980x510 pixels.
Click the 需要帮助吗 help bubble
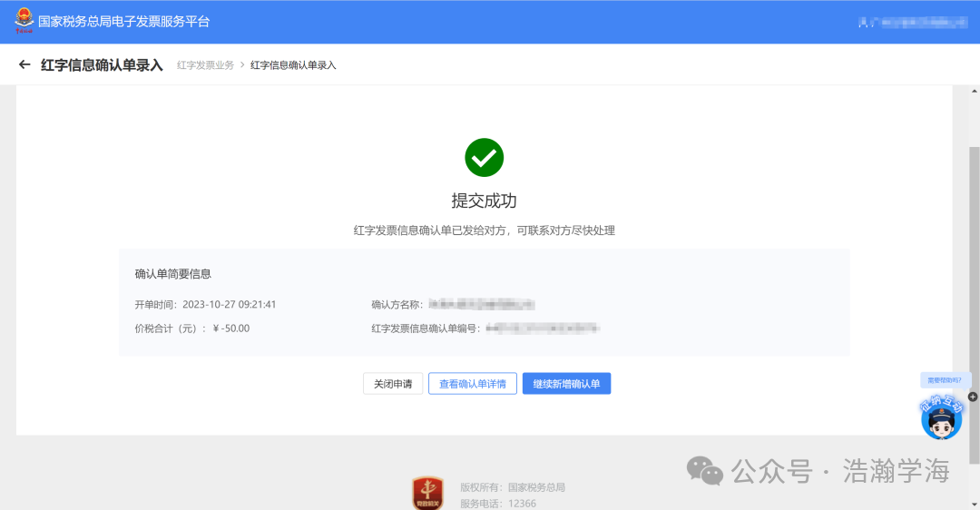click(x=945, y=380)
